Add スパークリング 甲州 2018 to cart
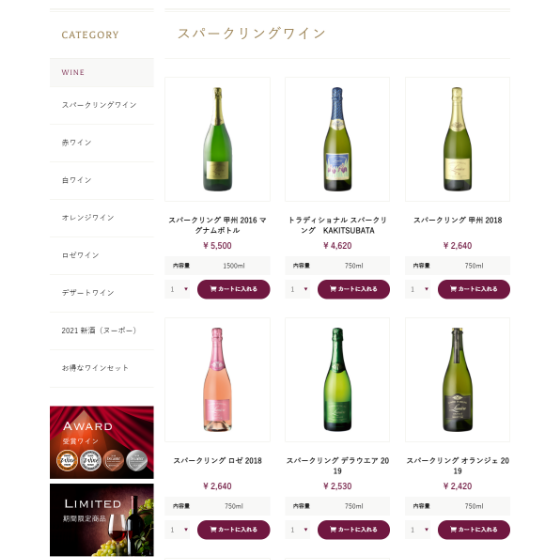560x560 pixels. point(474,289)
